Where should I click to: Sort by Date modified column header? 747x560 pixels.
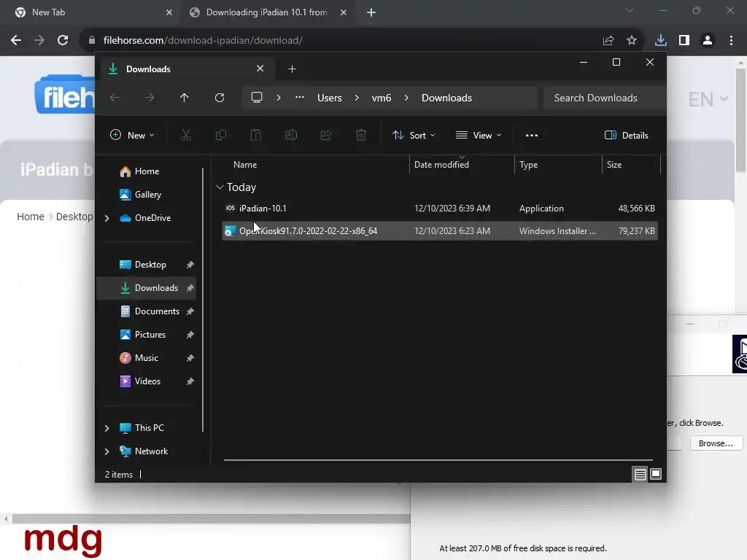point(461,165)
